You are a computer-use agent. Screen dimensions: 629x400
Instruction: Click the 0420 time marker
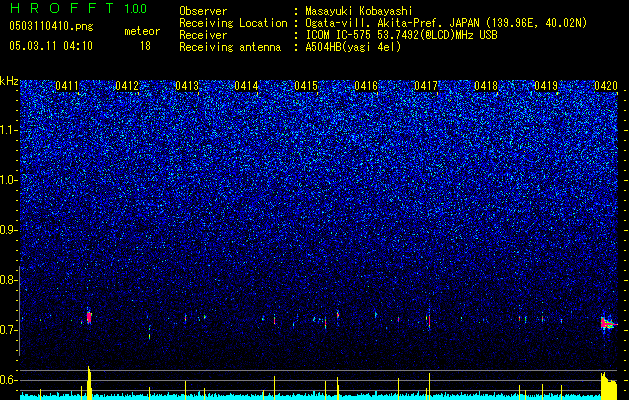(x=606, y=86)
